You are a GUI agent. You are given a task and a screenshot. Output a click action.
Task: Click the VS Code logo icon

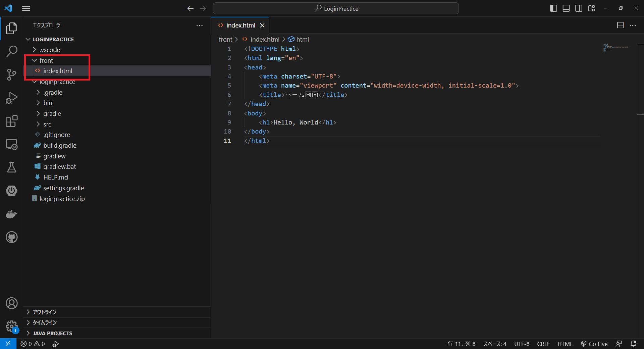8,8
